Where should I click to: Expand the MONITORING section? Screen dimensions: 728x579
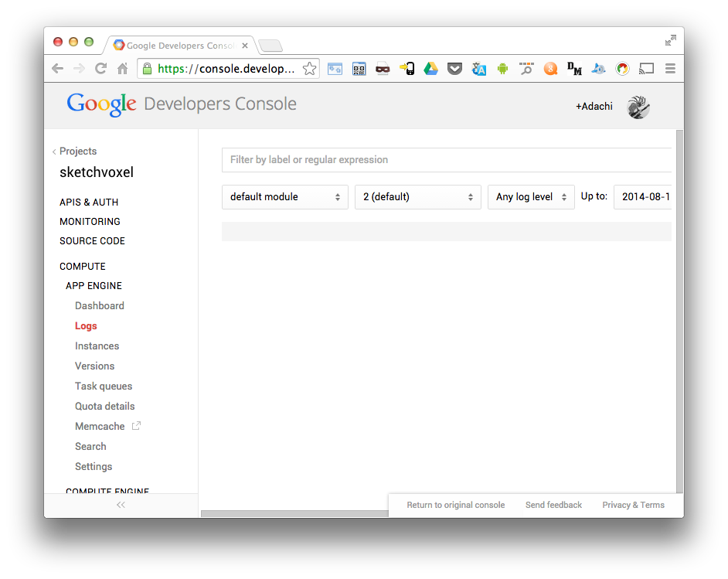(x=90, y=222)
